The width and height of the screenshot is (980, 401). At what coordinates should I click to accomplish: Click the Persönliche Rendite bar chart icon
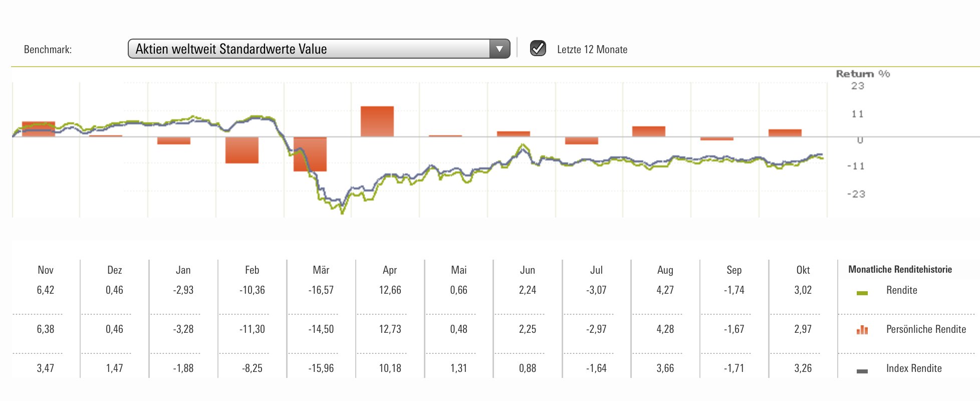[x=862, y=330]
